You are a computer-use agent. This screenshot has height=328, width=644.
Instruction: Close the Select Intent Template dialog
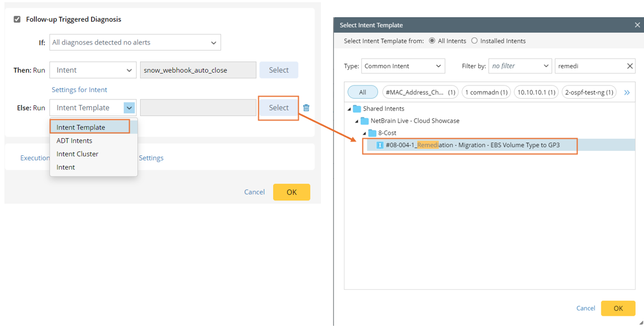(637, 25)
